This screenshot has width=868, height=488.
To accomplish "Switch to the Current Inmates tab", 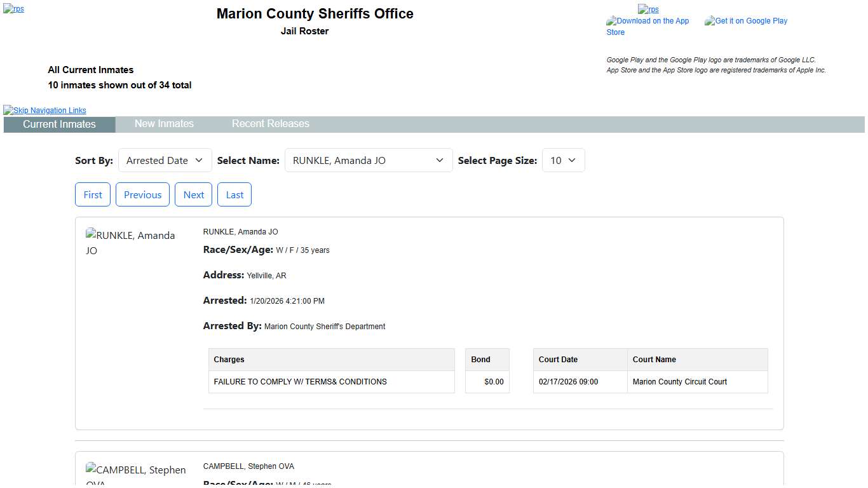I will 59,124.
